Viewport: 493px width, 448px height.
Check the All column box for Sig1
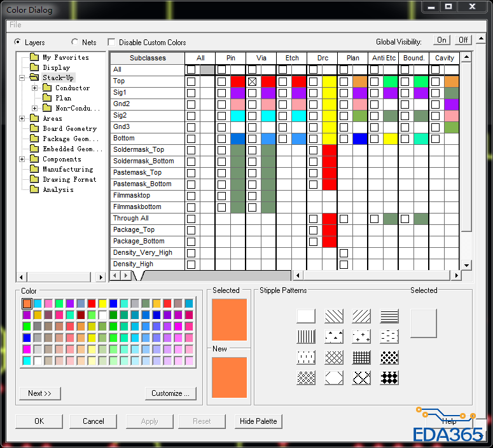(191, 93)
